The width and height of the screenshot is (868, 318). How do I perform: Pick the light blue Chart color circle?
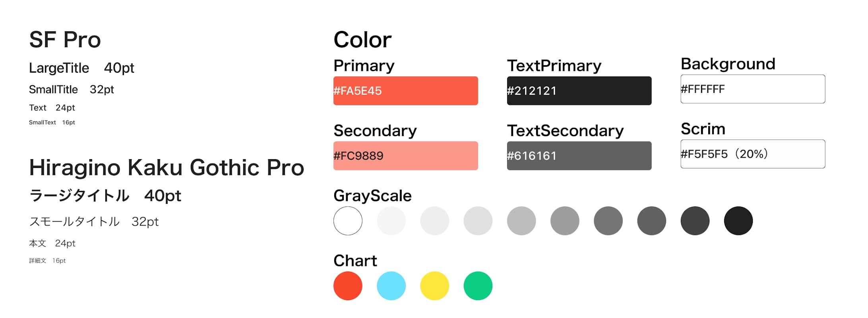click(391, 286)
